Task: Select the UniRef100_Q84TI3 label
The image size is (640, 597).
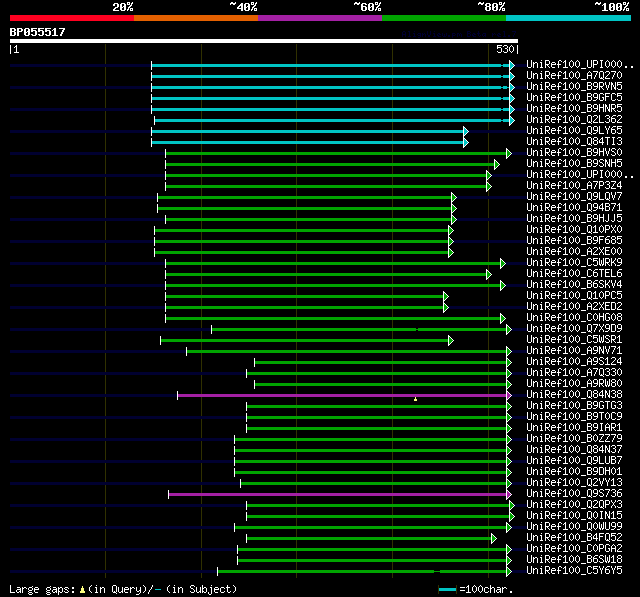Action: 574,142
